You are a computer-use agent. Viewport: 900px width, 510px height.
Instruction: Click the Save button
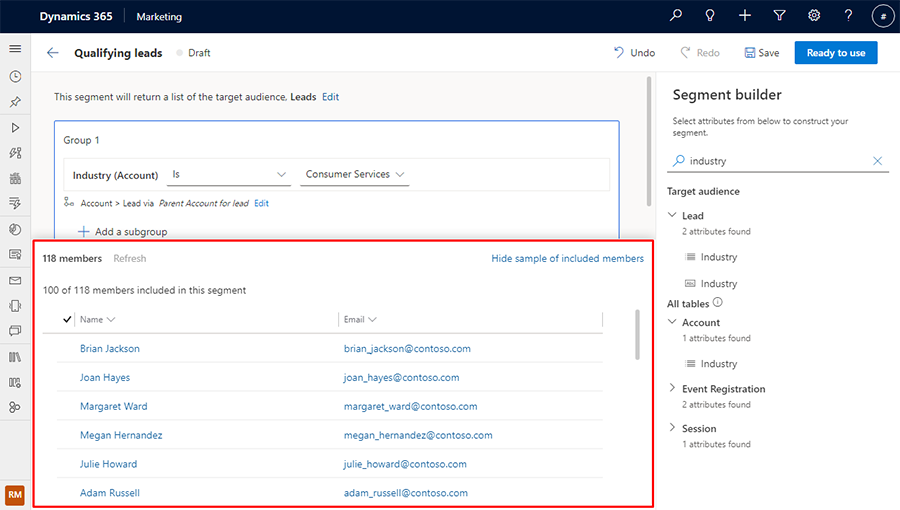pos(762,53)
